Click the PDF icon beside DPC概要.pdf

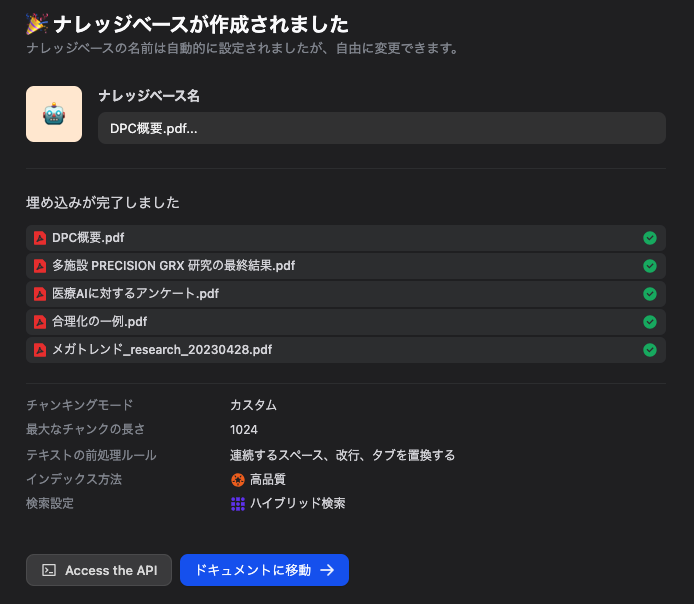coord(40,238)
